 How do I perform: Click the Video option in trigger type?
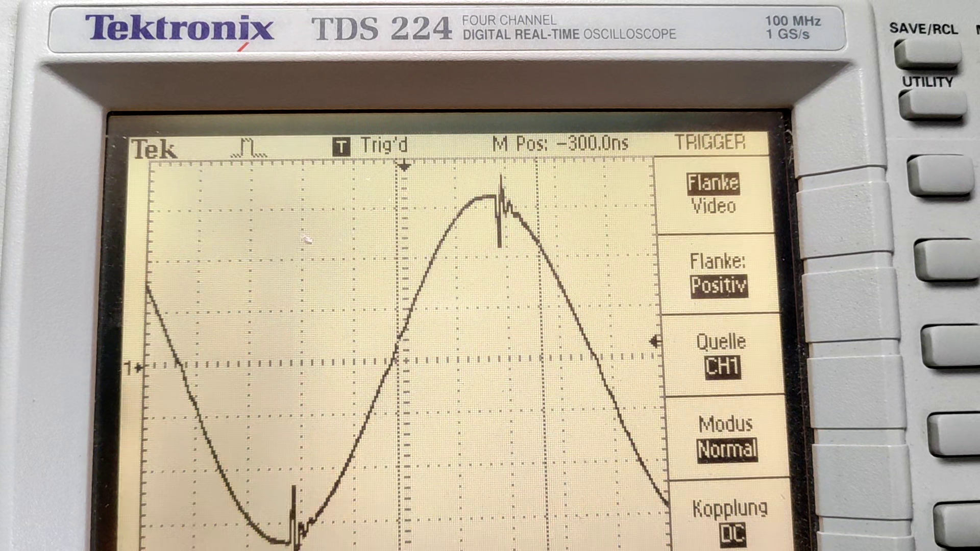click(x=713, y=206)
